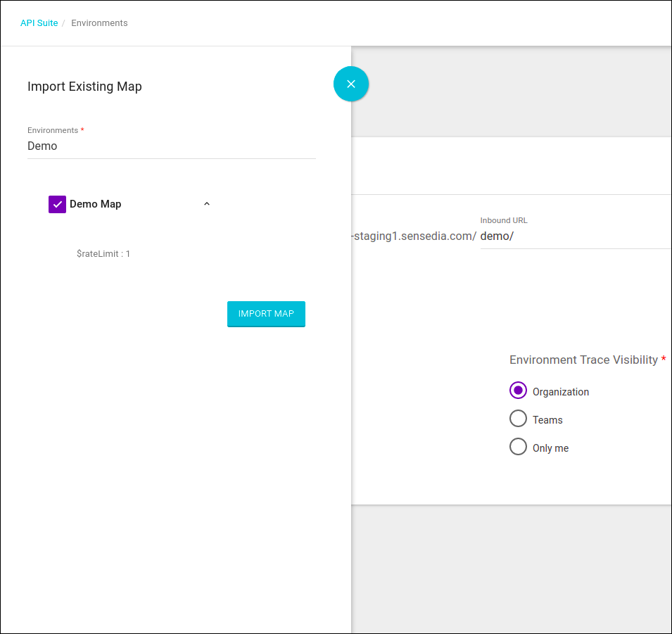Select the Organization radio button
672x634 pixels.
(518, 391)
